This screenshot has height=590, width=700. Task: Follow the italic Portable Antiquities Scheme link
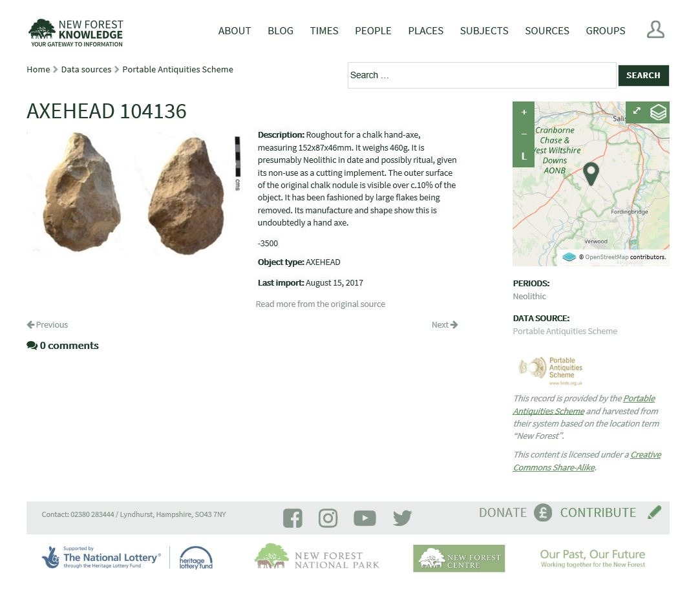584,405
